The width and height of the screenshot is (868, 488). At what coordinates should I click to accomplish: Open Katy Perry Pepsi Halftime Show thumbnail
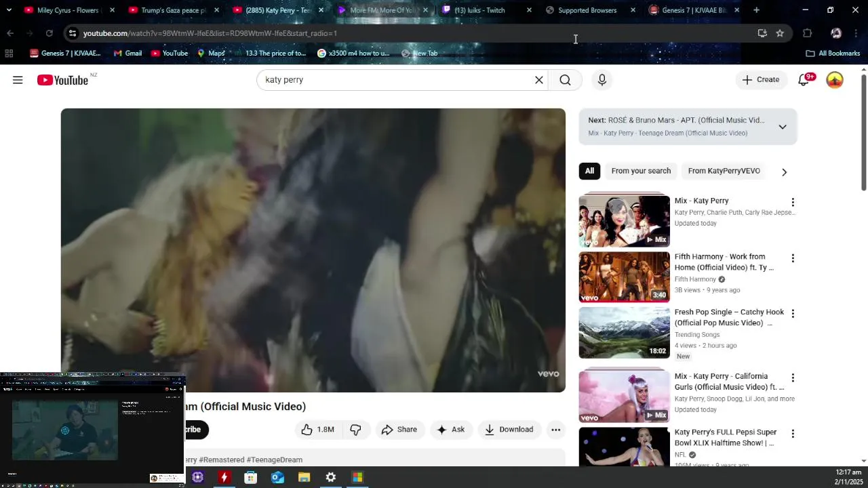pos(624,447)
